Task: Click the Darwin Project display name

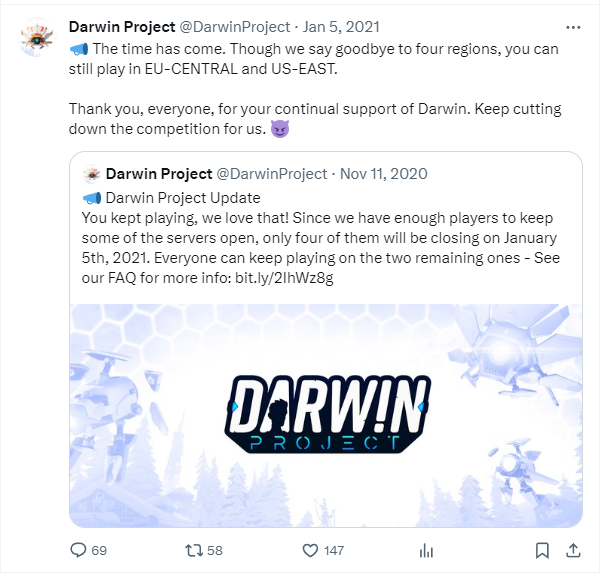Action: tap(122, 27)
